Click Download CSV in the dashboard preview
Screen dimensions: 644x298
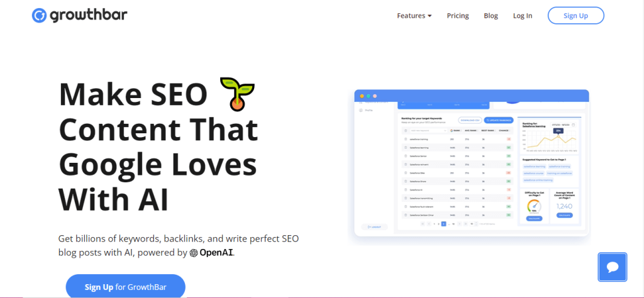(470, 120)
